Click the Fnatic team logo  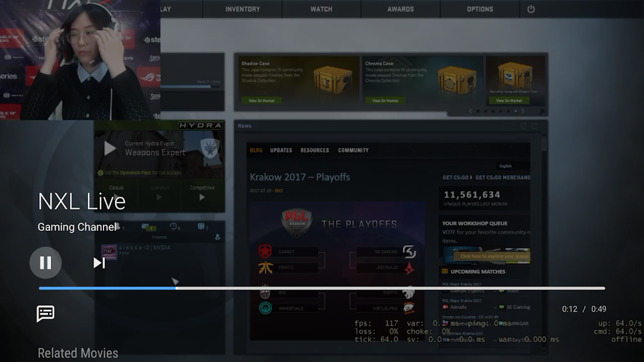click(x=265, y=267)
